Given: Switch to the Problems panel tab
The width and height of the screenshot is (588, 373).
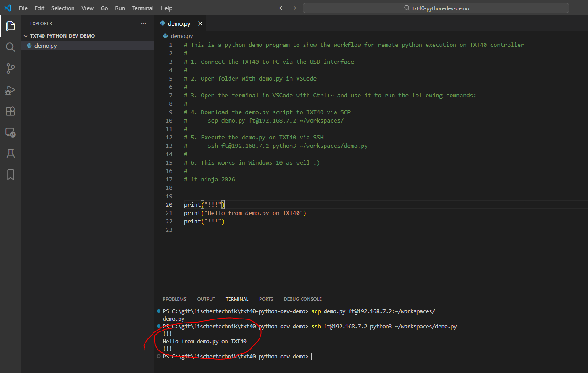Looking at the screenshot, I should click(174, 299).
